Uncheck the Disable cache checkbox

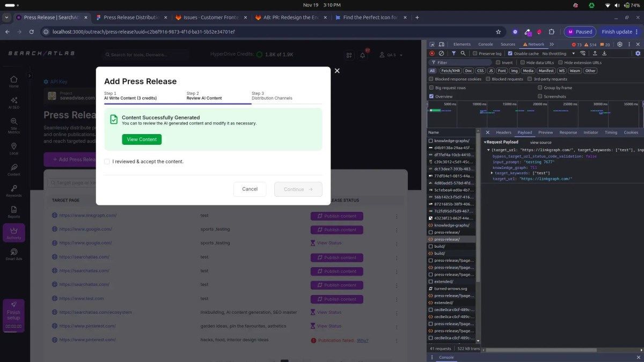pyautogui.click(x=510, y=54)
